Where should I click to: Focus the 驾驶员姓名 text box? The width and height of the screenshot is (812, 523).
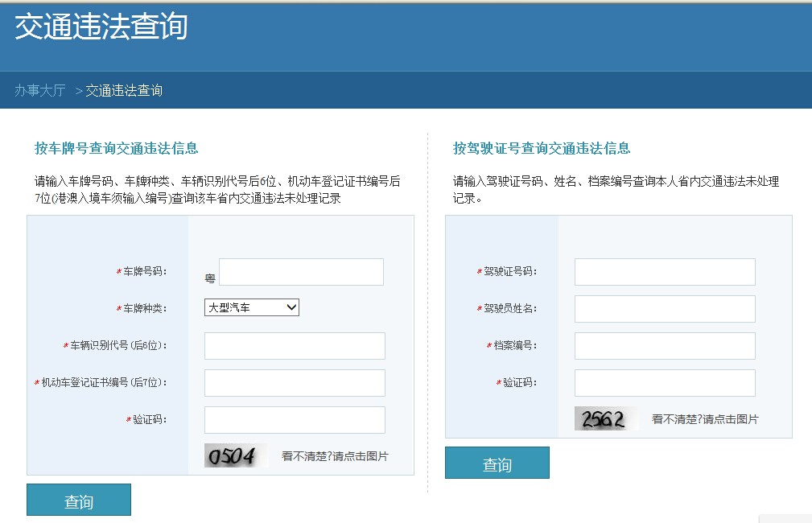click(x=665, y=309)
